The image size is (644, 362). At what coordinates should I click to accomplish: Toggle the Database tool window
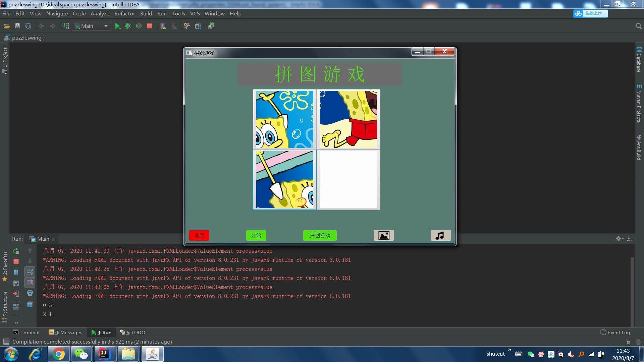point(639,60)
